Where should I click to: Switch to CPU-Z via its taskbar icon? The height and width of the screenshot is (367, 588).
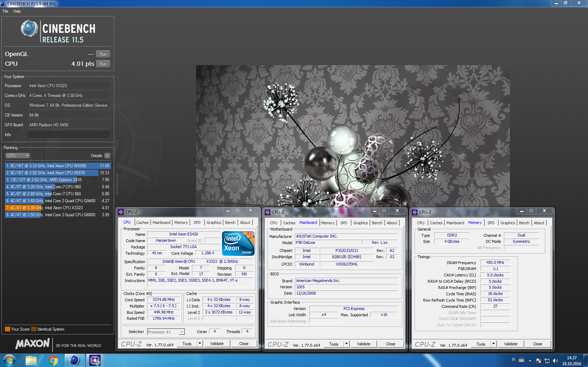[x=95, y=360]
